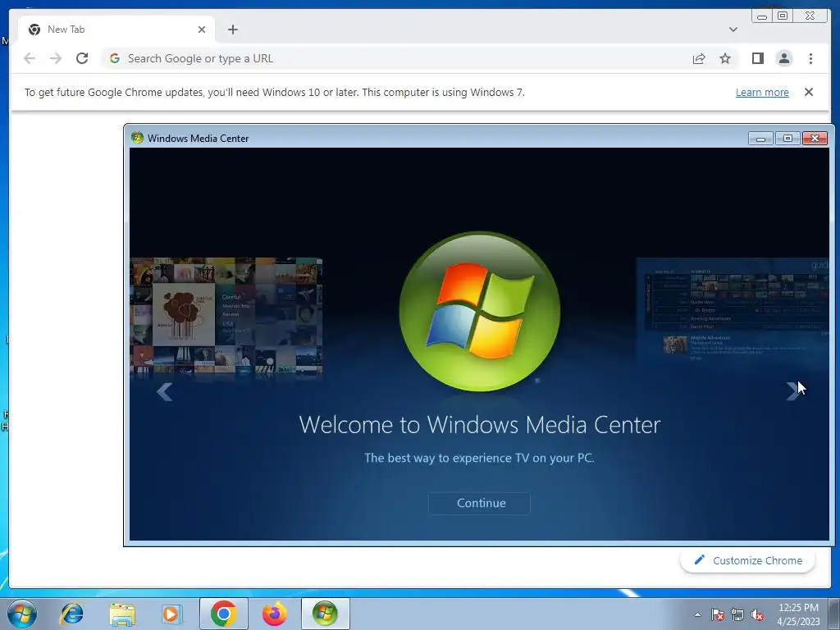Reload the Chrome page

[82, 58]
